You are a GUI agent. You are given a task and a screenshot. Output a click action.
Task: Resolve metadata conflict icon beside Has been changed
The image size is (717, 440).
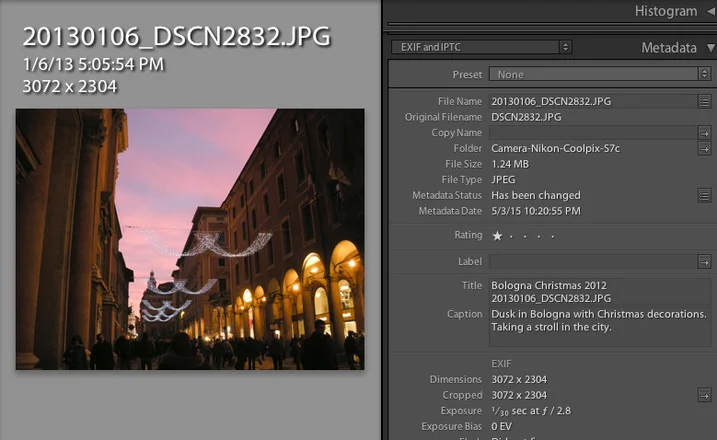point(704,195)
